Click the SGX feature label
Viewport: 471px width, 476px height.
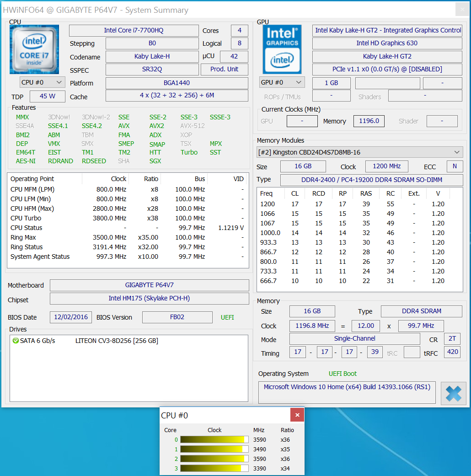(x=155, y=161)
